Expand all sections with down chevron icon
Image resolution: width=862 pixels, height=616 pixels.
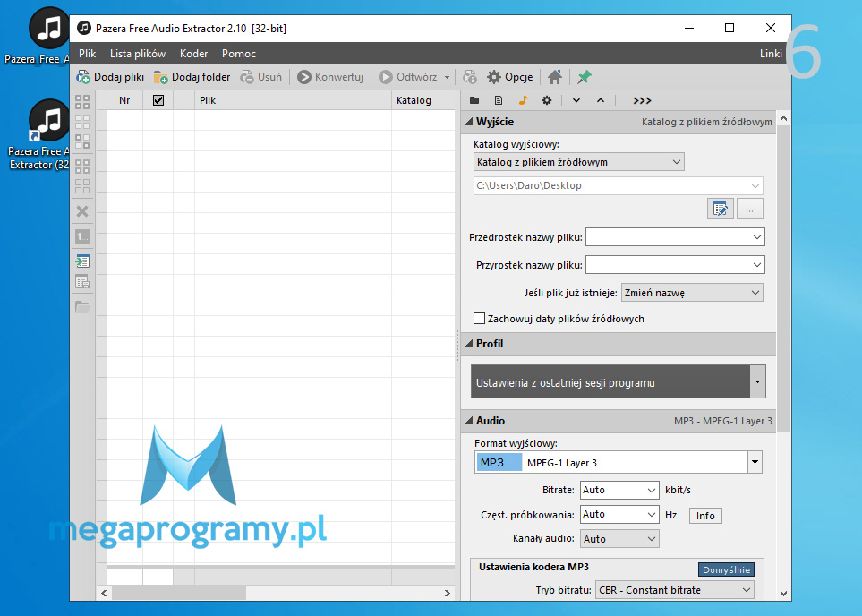(576, 100)
